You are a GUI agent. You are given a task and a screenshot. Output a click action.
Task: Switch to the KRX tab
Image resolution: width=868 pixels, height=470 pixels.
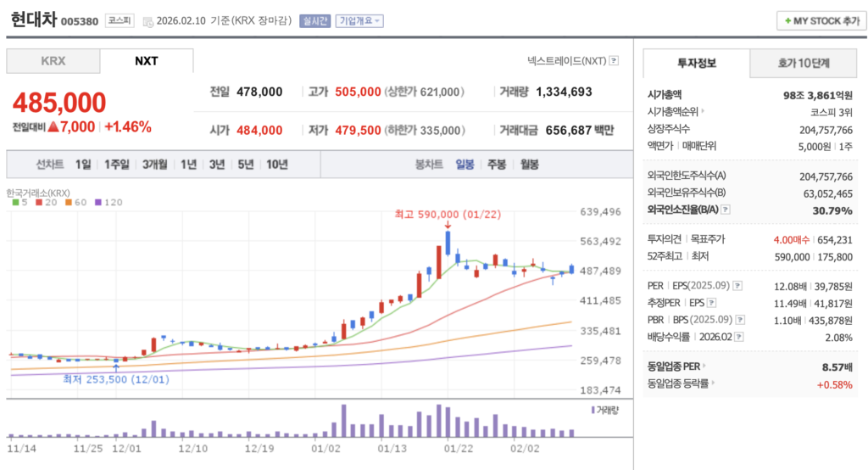pyautogui.click(x=53, y=61)
